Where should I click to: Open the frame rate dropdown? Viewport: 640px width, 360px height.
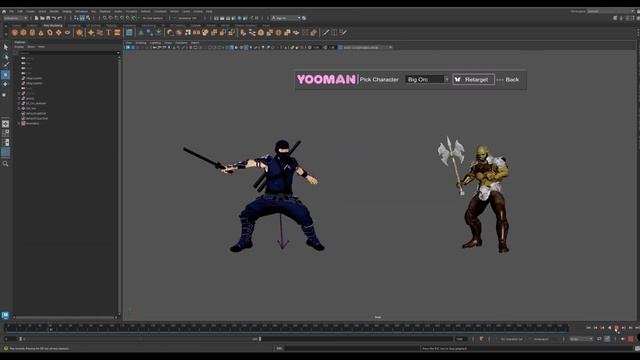coord(581,339)
